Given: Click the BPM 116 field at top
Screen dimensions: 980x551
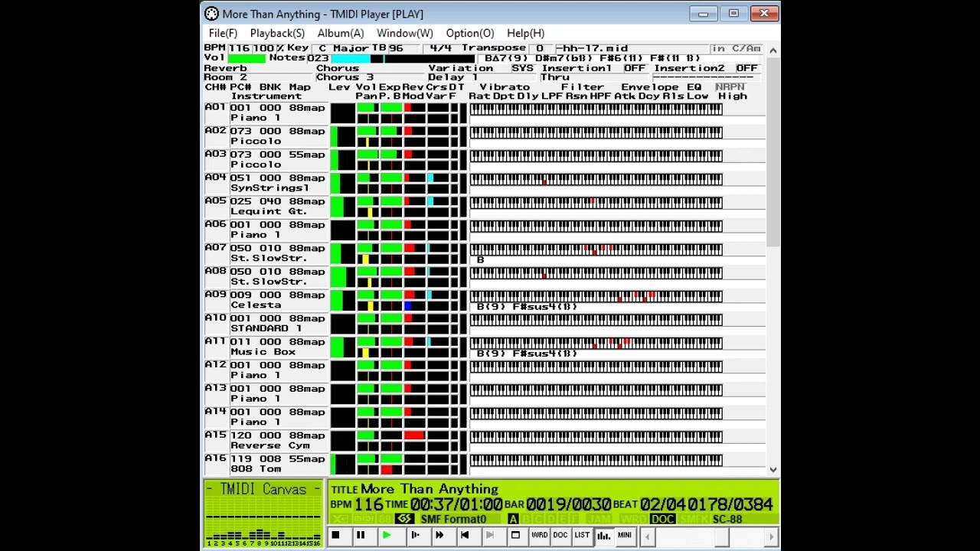Looking at the screenshot, I should click(x=239, y=48).
